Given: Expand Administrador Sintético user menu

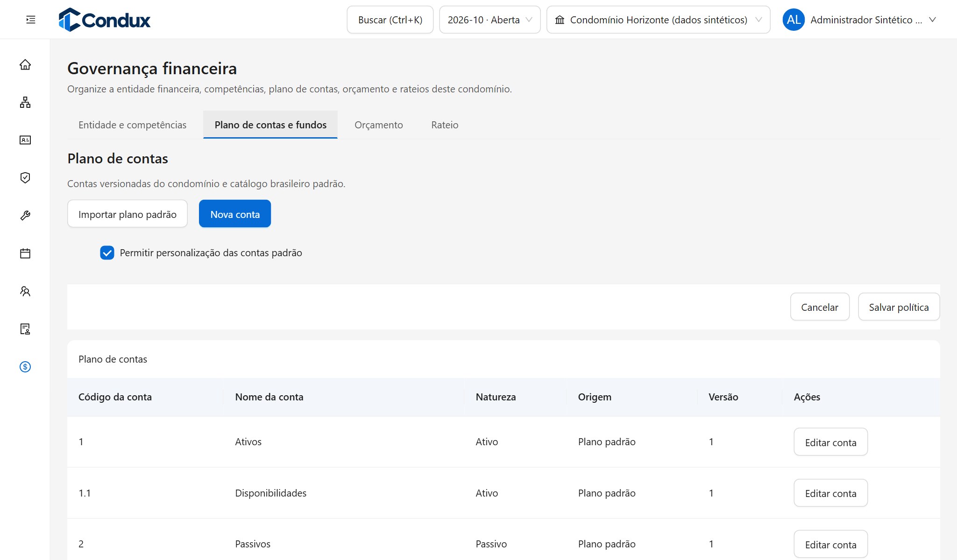Looking at the screenshot, I should 859,20.
